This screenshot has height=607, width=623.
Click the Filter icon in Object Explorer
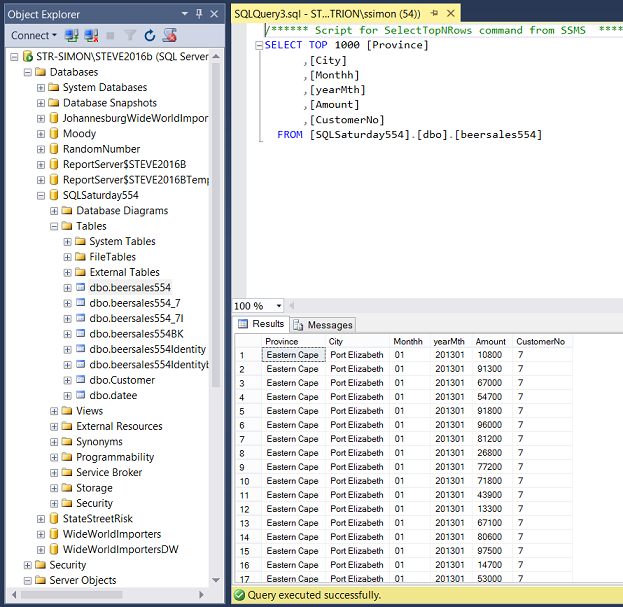(x=130, y=35)
